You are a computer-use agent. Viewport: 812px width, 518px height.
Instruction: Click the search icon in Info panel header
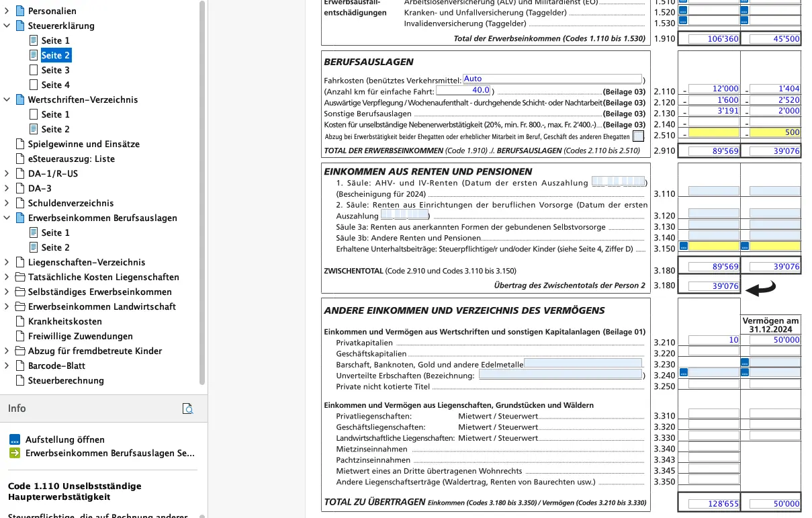pyautogui.click(x=189, y=408)
